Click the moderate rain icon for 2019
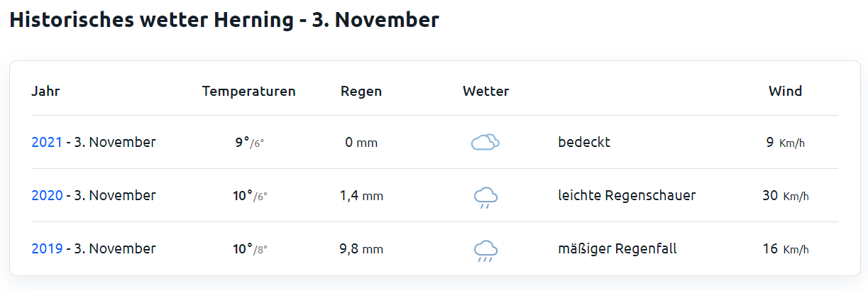This screenshot has height=291, width=868. (x=485, y=251)
